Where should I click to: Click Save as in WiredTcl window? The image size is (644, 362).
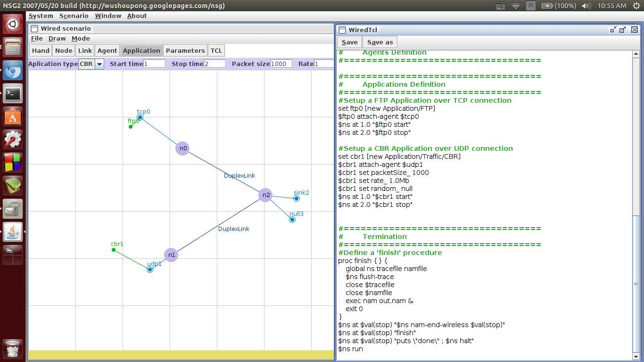point(380,42)
